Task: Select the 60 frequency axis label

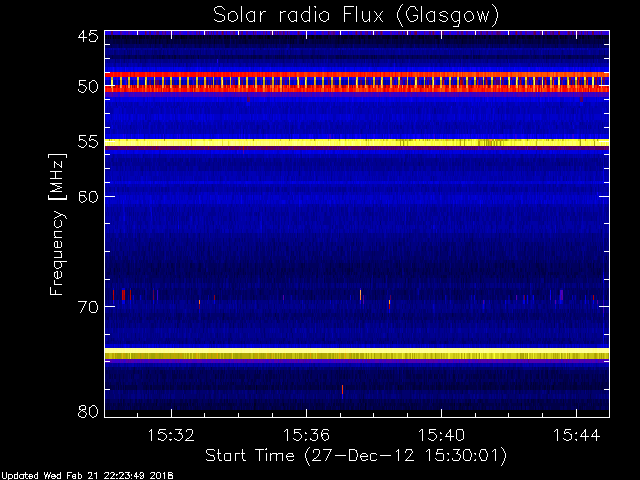Action: pos(88,196)
